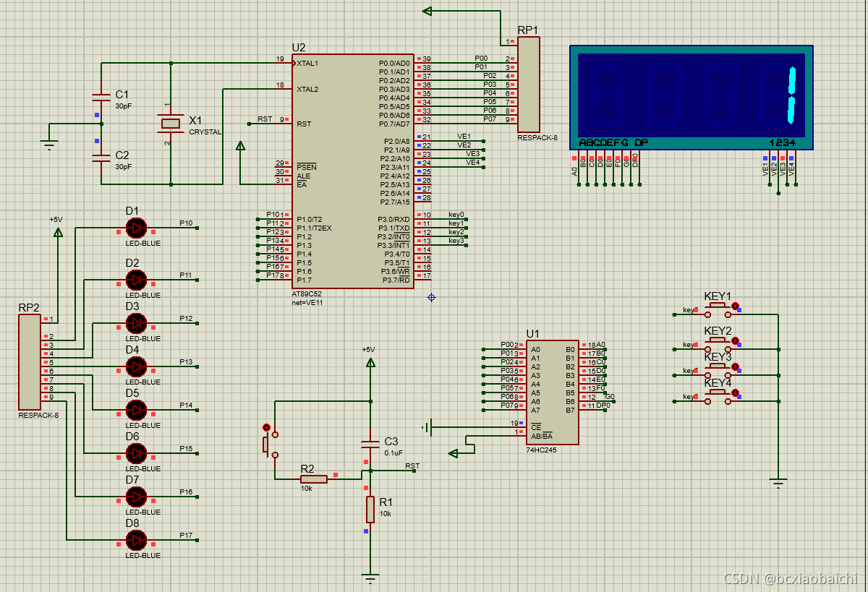The width and height of the screenshot is (868, 592).
Task: Click the AT89C52 part name text
Action: (x=306, y=294)
